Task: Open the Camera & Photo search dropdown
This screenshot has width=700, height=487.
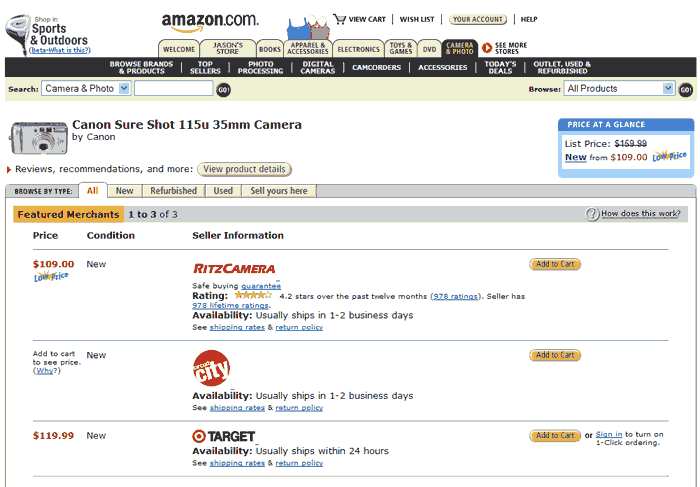Action: 124,89
